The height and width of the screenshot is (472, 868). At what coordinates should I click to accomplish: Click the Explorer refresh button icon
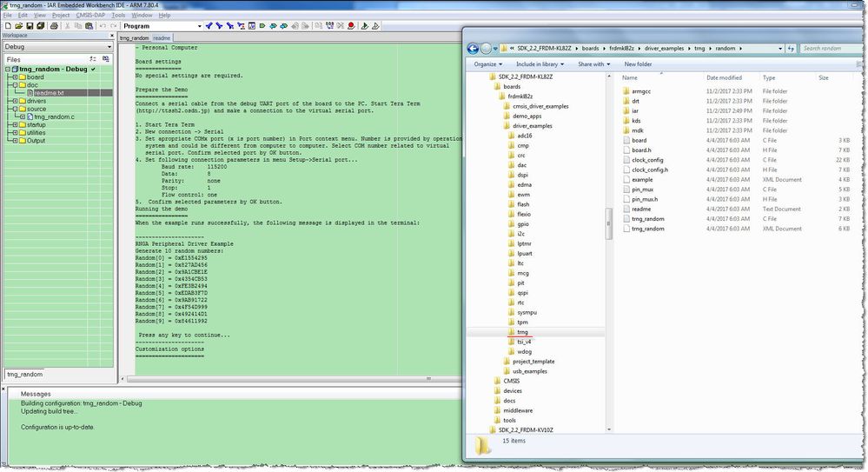791,48
